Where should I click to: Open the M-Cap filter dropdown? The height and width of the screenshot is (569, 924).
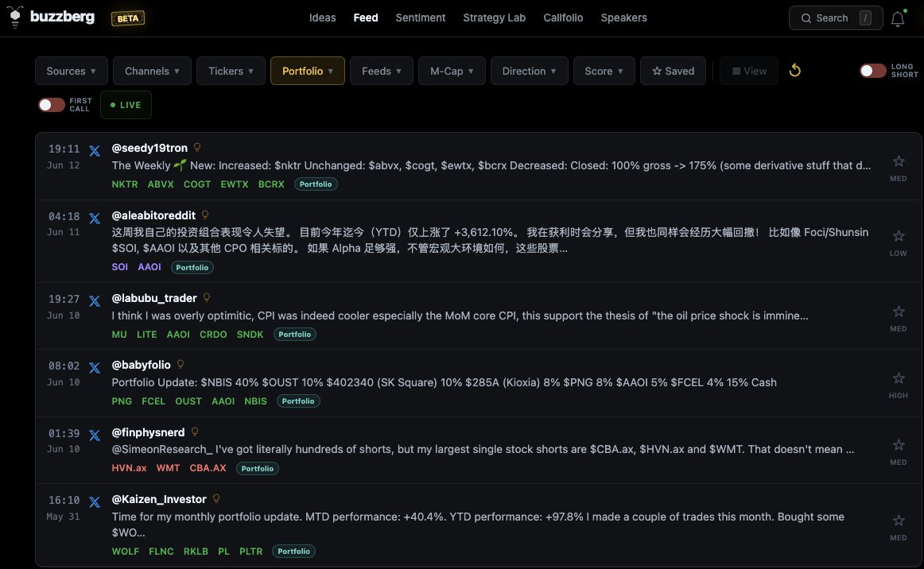click(452, 71)
